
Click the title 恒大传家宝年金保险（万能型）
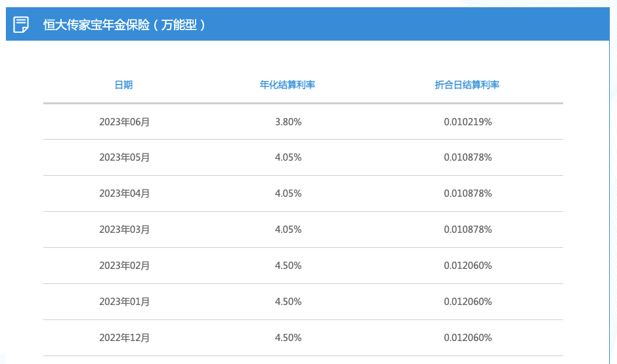point(124,25)
